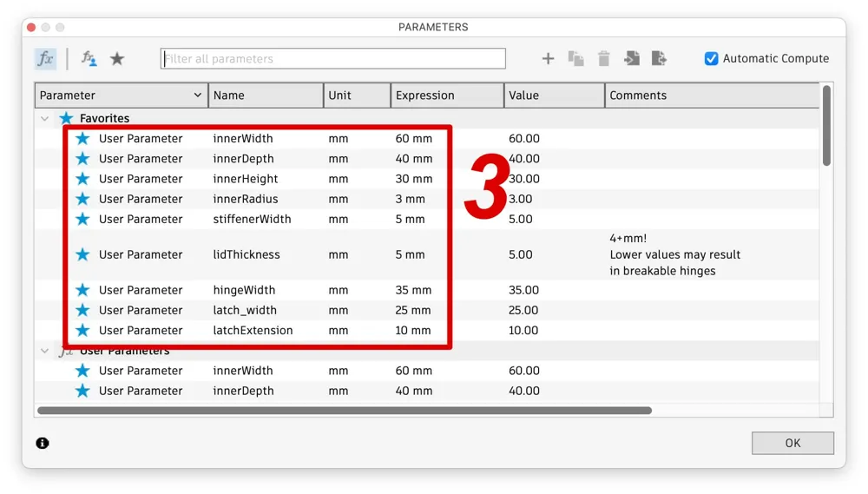Viewport: 868px width, 494px height.
Task: Click the OK button
Action: [792, 443]
